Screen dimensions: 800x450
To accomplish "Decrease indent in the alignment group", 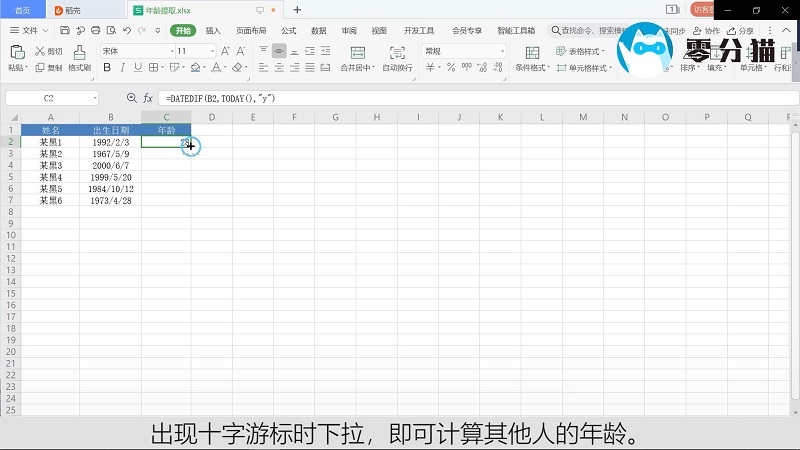I will coord(310,51).
